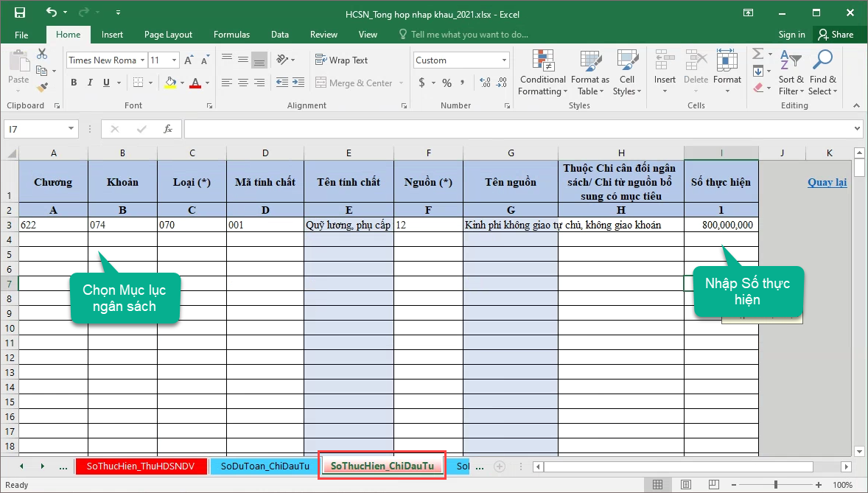This screenshot has height=493, width=868.
Task: Expand the Custom number format dropdown
Action: (x=505, y=60)
